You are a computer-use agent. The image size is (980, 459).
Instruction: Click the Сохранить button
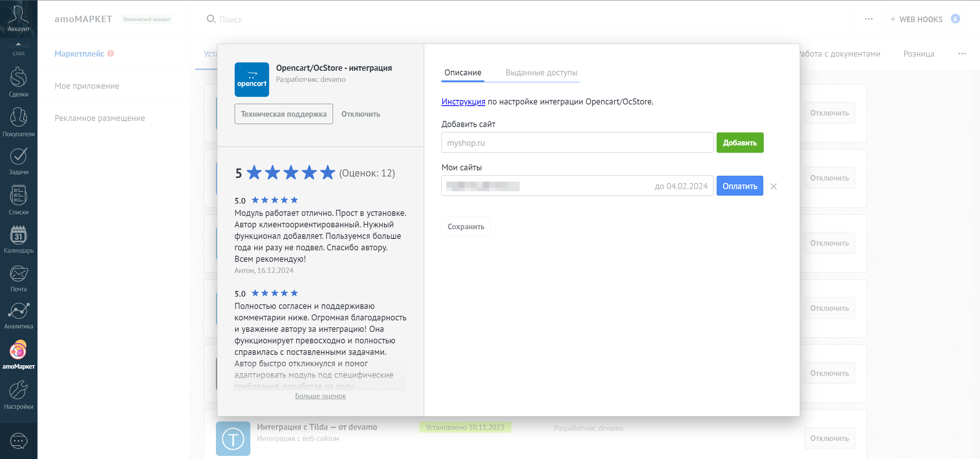(466, 227)
